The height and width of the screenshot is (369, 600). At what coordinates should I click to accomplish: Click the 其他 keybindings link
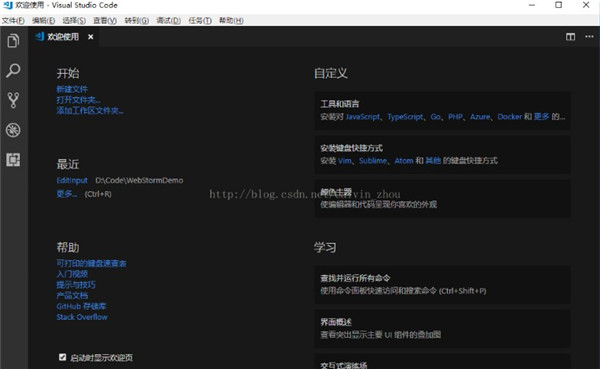click(433, 161)
